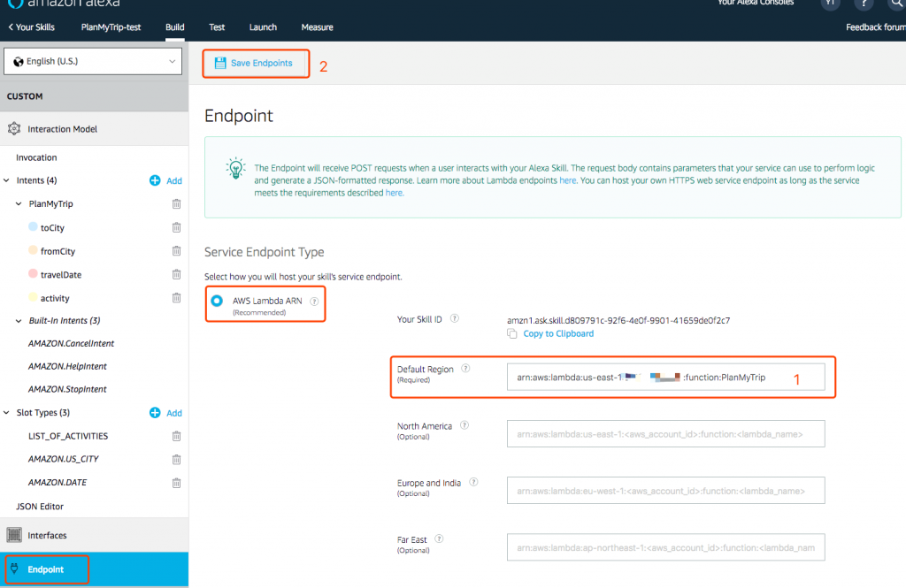Follow the requirements described 'here' link
The image size is (906, 588).
[x=394, y=193]
